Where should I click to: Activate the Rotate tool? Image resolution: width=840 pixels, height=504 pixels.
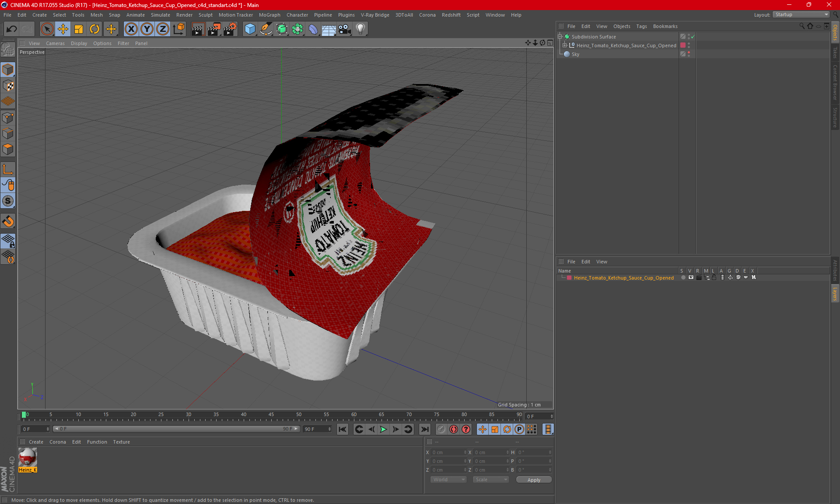tap(94, 29)
